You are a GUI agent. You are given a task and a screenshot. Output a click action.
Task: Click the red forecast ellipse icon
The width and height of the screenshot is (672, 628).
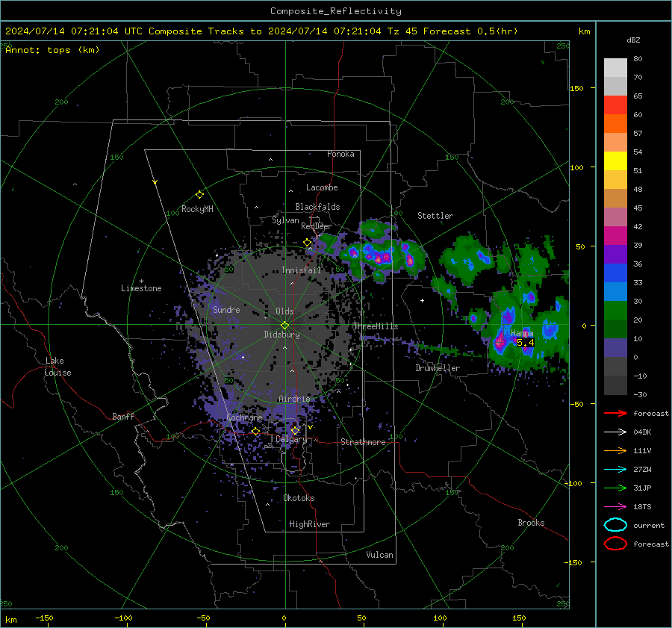pyautogui.click(x=615, y=544)
